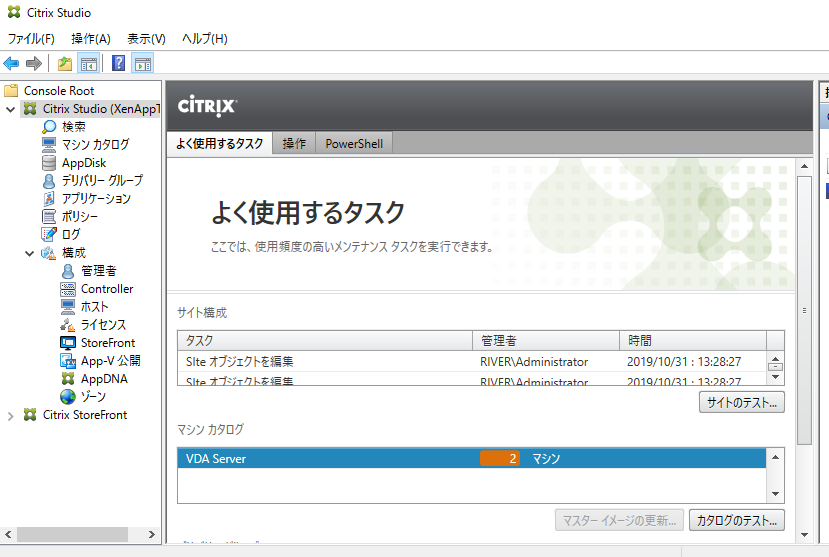Select the 検索 search node icon
This screenshot has height=557, width=829.
pyautogui.click(x=49, y=127)
